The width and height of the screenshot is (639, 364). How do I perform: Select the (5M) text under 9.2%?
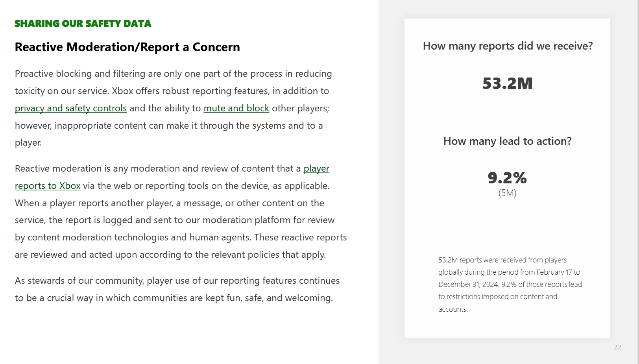point(507,193)
